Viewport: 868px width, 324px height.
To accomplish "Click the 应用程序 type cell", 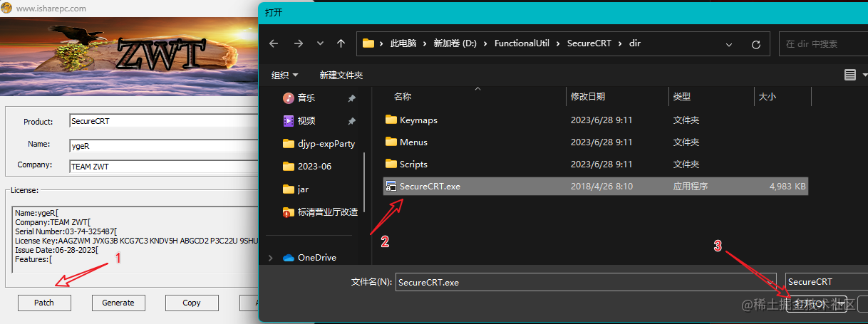I will click(x=690, y=187).
